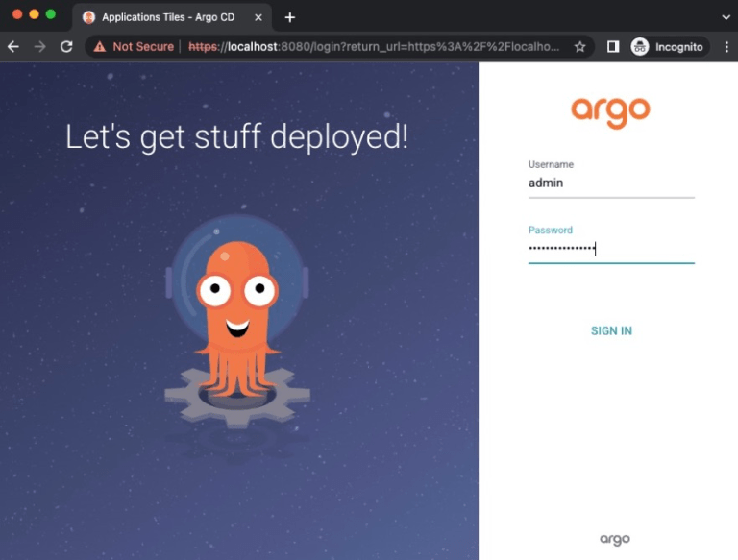Click the Not Secure warning icon
Viewport: 738px width, 560px height.
click(100, 46)
